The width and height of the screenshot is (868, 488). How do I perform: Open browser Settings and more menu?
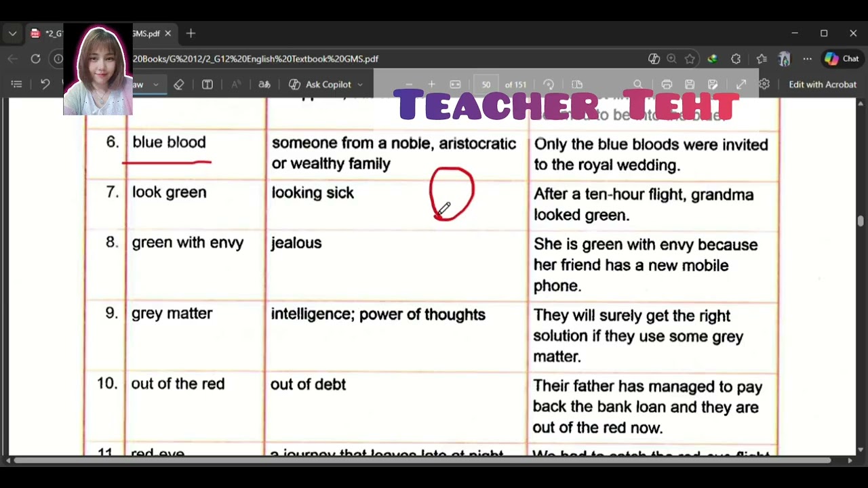point(807,59)
